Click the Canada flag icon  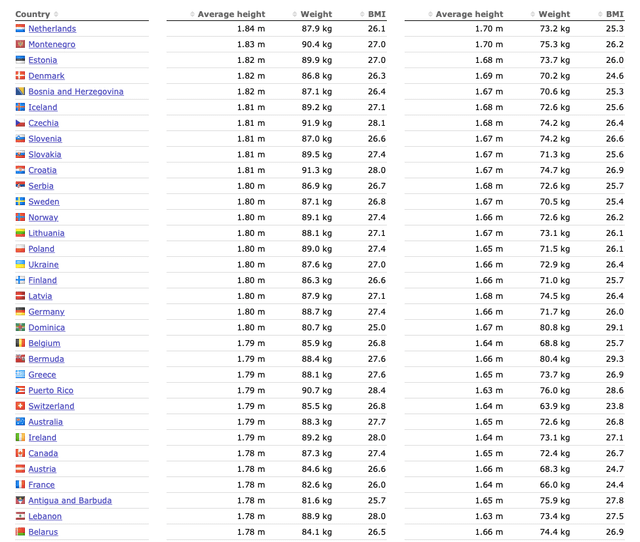tap(20, 453)
